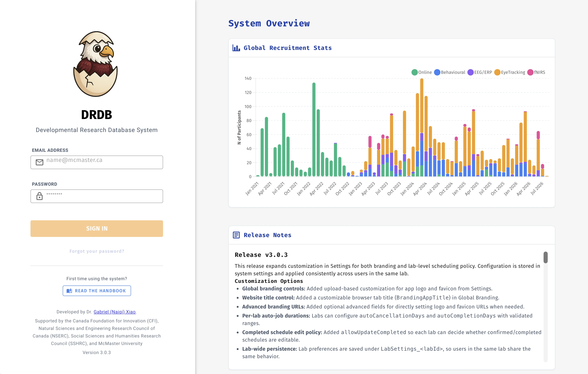Click the 140 y-axis tick label
This screenshot has height=374, width=588.
pyautogui.click(x=248, y=78)
